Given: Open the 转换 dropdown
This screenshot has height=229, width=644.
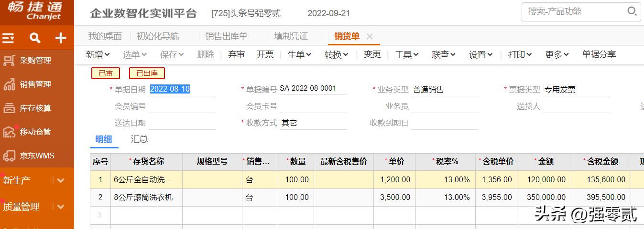Looking at the screenshot, I should pyautogui.click(x=337, y=55).
